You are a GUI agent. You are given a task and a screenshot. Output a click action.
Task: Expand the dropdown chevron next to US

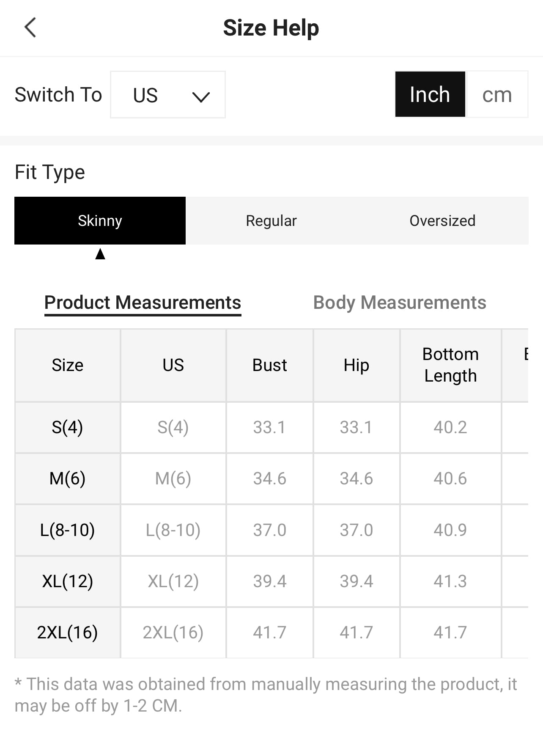(x=201, y=97)
